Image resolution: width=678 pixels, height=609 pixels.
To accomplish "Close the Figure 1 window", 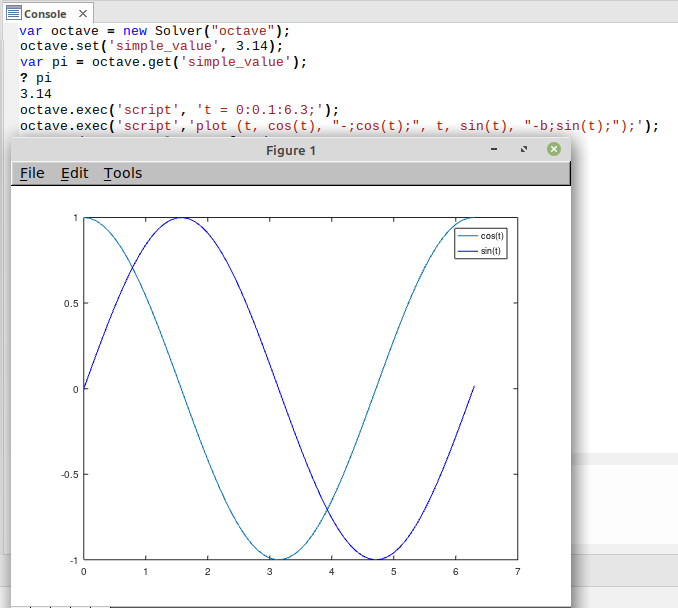I will (x=554, y=150).
